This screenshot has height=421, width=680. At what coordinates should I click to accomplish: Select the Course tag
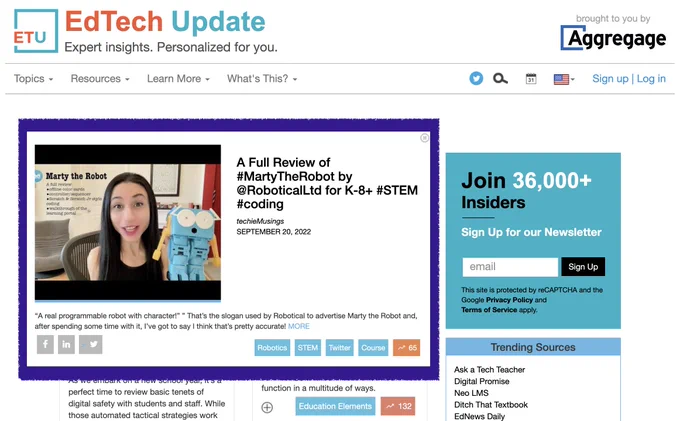point(373,348)
